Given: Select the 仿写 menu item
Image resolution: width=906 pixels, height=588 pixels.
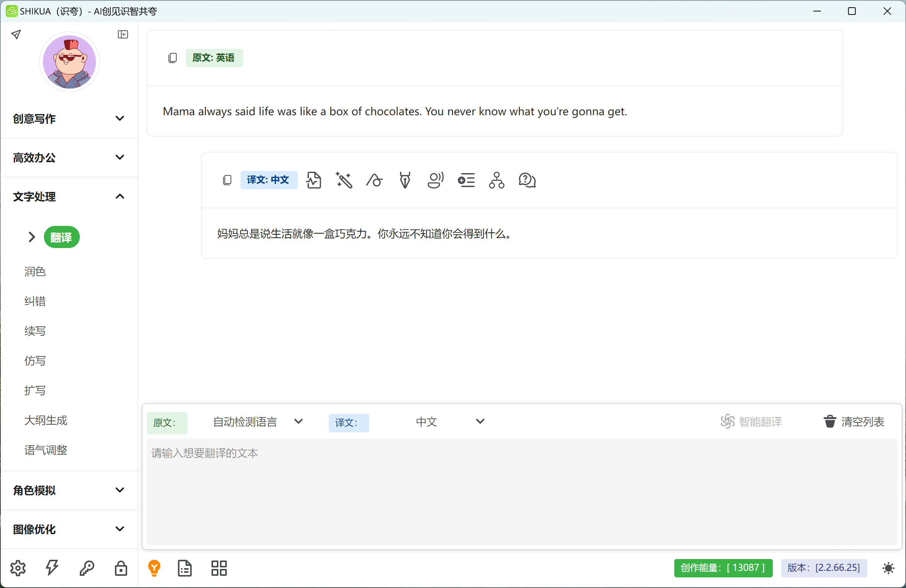Looking at the screenshot, I should click(35, 361).
